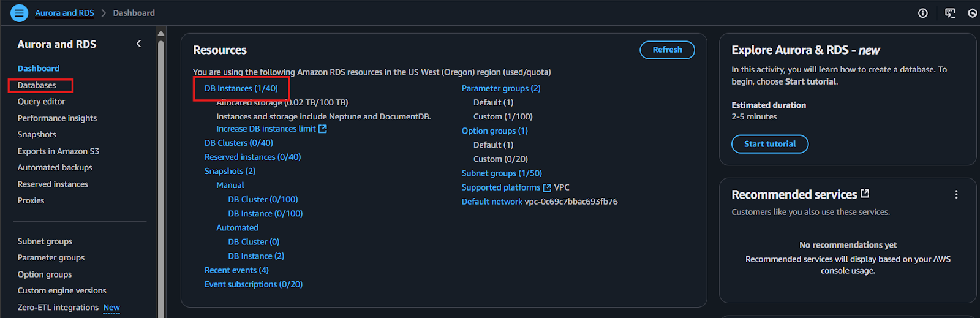
Task: Open Option groups in the sidebar
Action: pos(45,274)
